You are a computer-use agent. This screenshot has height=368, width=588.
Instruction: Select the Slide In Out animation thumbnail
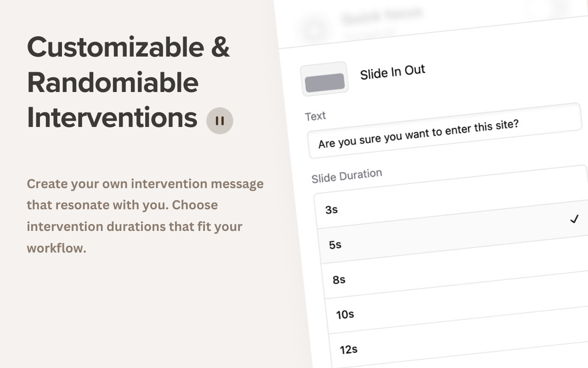(x=324, y=79)
